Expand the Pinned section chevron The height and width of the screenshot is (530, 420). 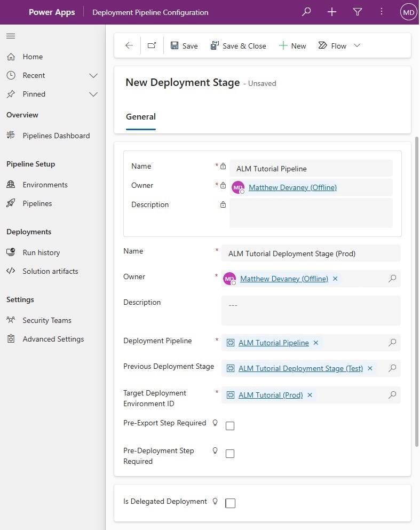93,94
